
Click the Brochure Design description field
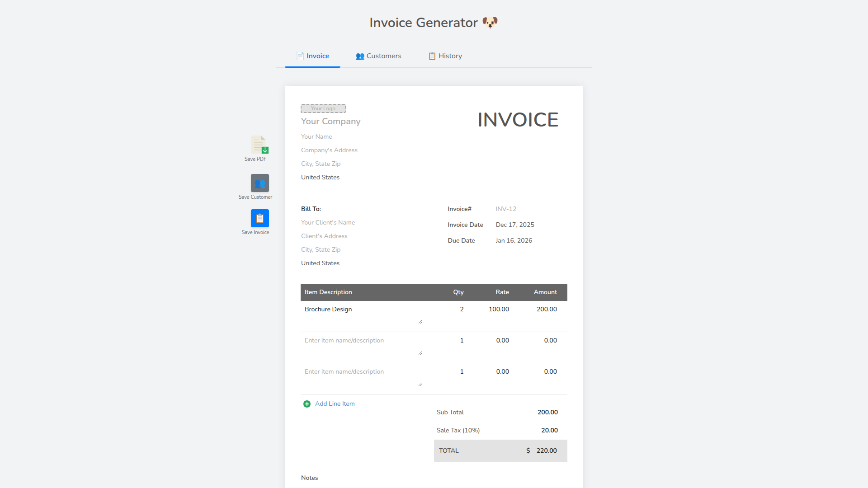point(363,314)
